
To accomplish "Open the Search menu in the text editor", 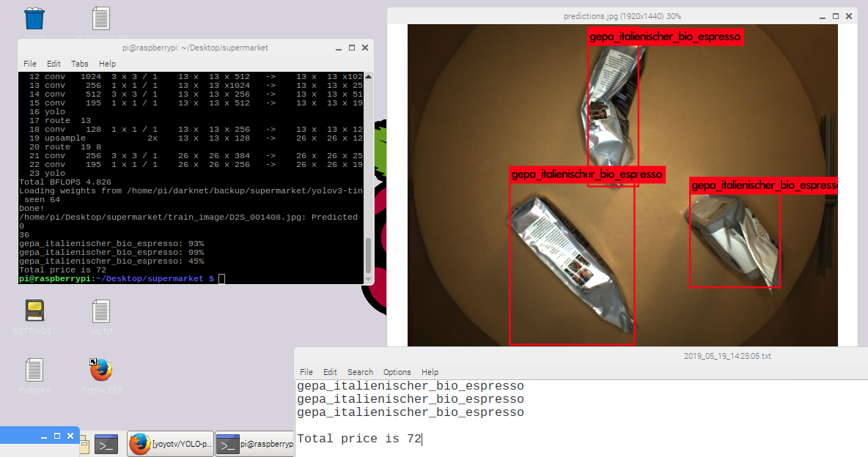I will [x=360, y=372].
